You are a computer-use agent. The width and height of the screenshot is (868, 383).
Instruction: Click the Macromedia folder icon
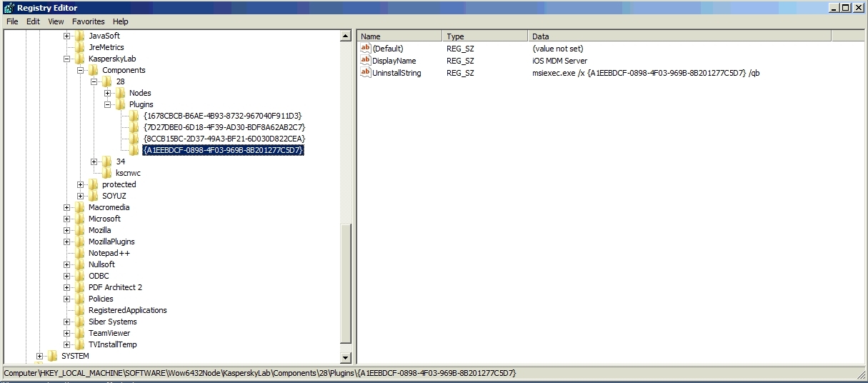click(79, 207)
